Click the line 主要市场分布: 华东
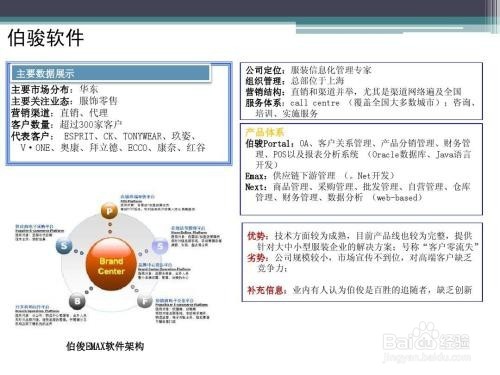 point(55,89)
